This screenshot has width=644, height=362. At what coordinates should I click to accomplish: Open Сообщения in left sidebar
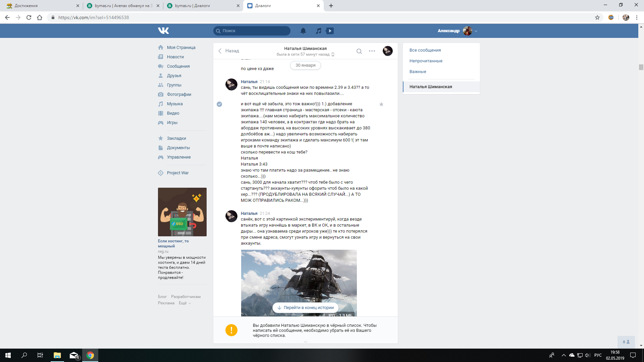tap(178, 66)
